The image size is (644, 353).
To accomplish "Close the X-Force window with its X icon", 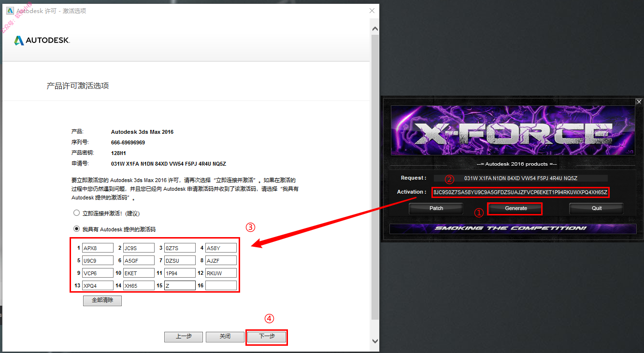I will tap(639, 102).
